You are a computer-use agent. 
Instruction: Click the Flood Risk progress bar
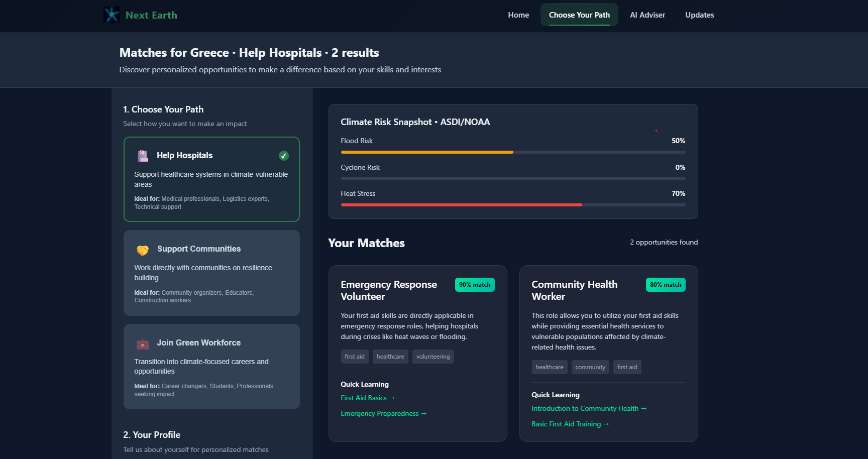point(513,152)
